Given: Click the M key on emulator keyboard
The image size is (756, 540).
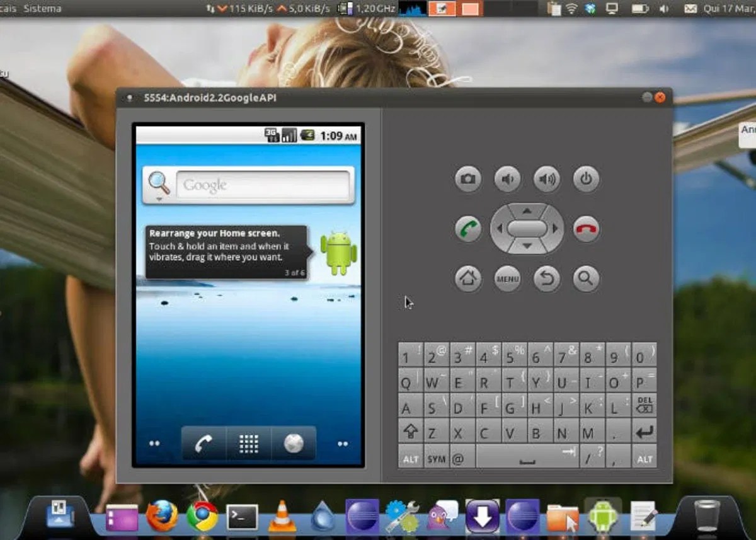Looking at the screenshot, I should coord(592,431).
